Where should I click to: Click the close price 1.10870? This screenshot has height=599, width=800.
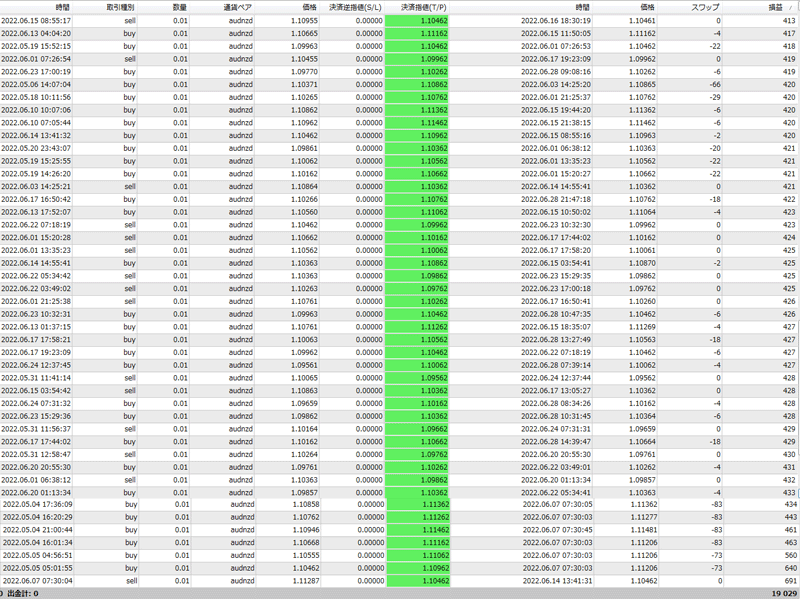(x=642, y=263)
